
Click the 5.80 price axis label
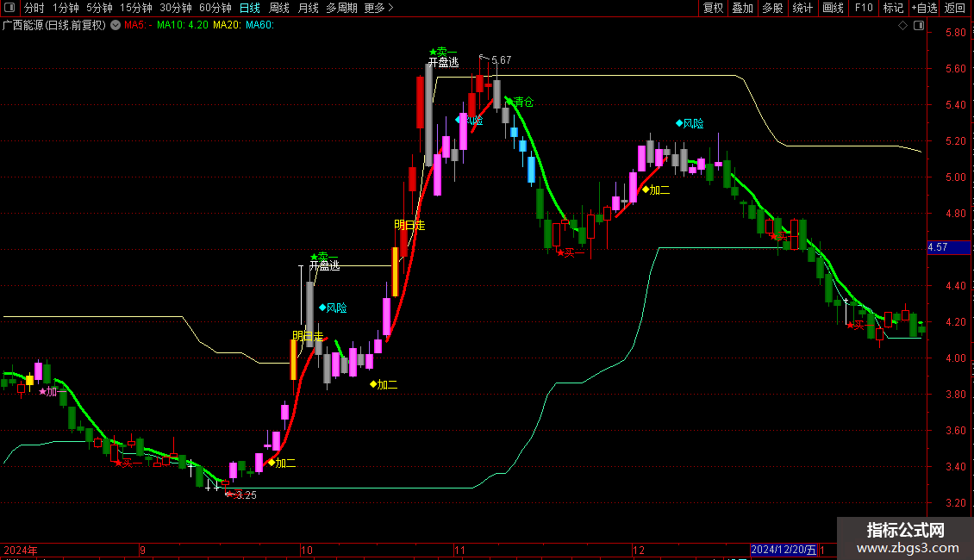pyautogui.click(x=955, y=33)
